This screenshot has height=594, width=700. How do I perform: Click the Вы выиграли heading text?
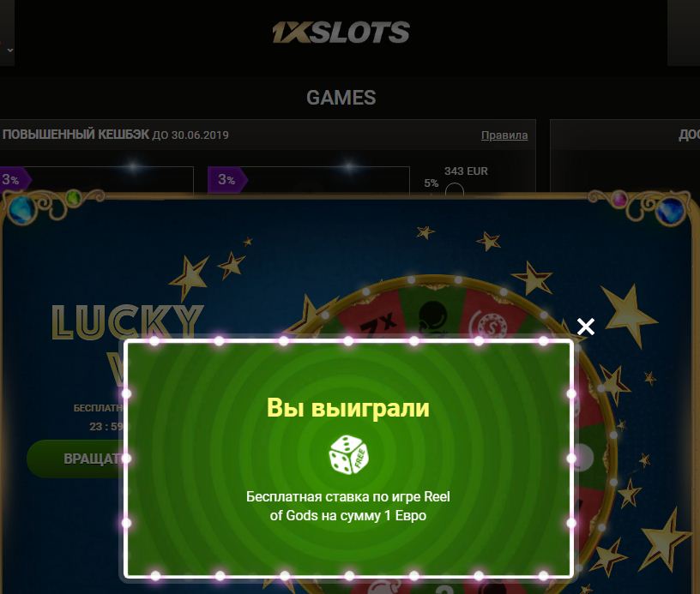[x=348, y=408]
